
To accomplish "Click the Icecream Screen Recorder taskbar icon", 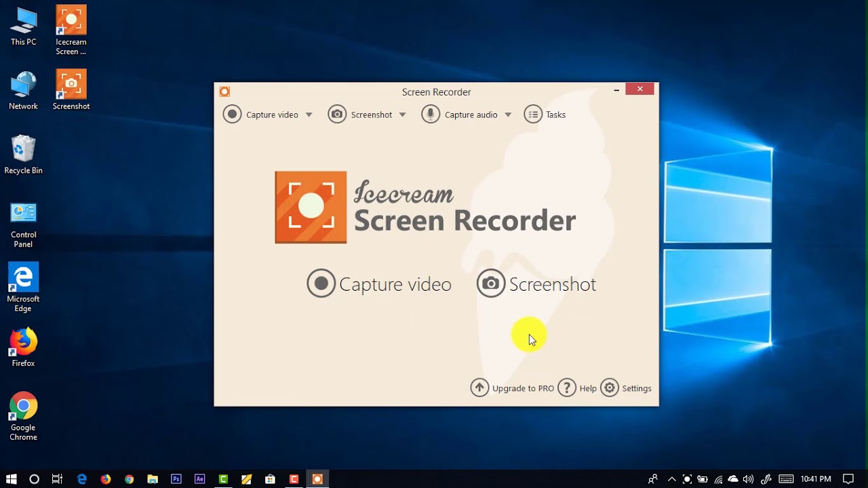I will point(317,479).
